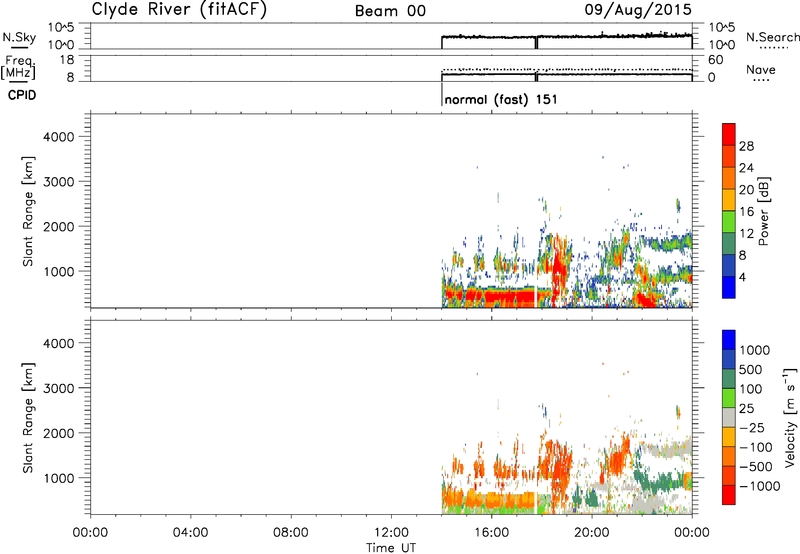Click the 100 label on velocity colorbar
Image resolution: width=800 pixels, height=554 pixels.
(x=751, y=389)
